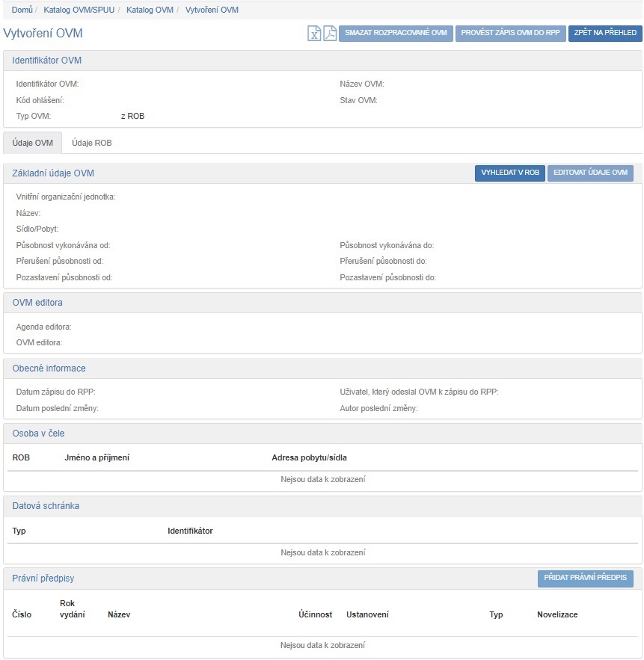This screenshot has width=644, height=660.
Task: Click the Ustanovení column header
Action: click(x=367, y=614)
